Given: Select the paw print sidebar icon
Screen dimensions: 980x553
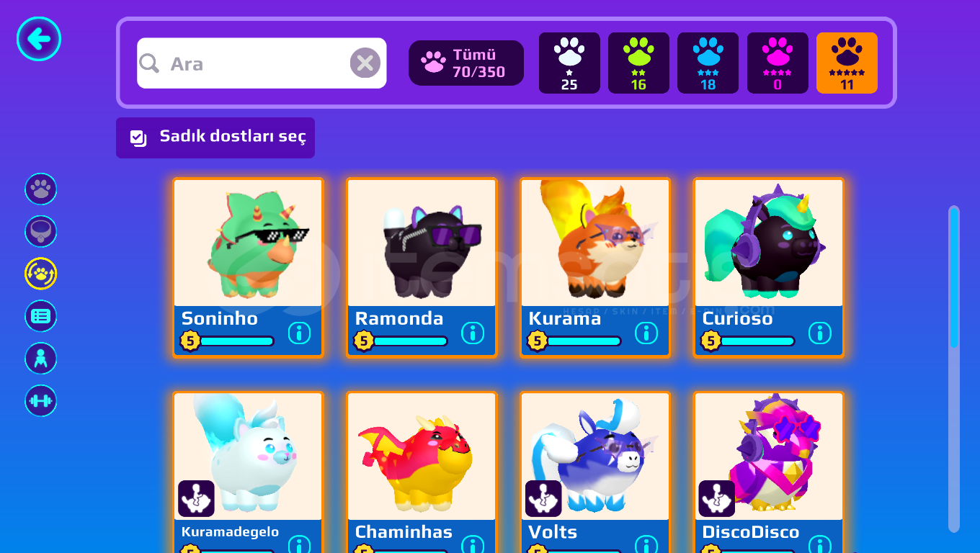Looking at the screenshot, I should point(41,189).
